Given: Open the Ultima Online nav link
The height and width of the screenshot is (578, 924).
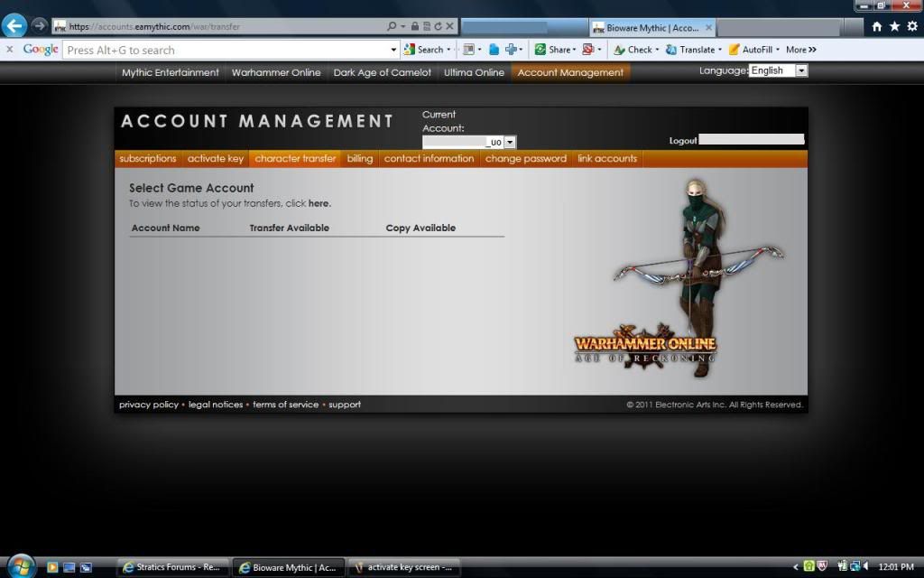Looking at the screenshot, I should click(x=474, y=72).
